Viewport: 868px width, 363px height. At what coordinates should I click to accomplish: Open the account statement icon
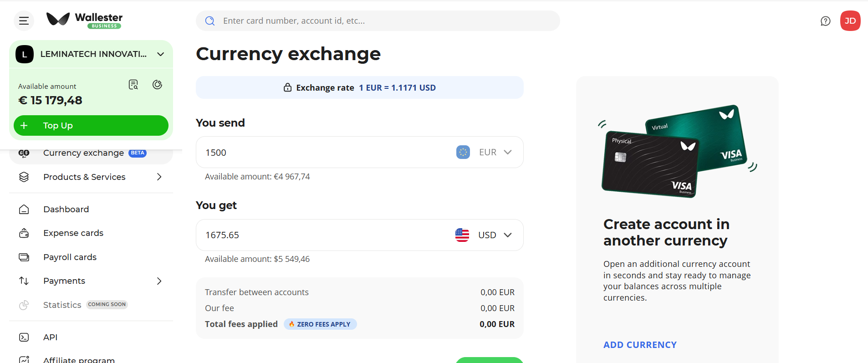tap(133, 85)
